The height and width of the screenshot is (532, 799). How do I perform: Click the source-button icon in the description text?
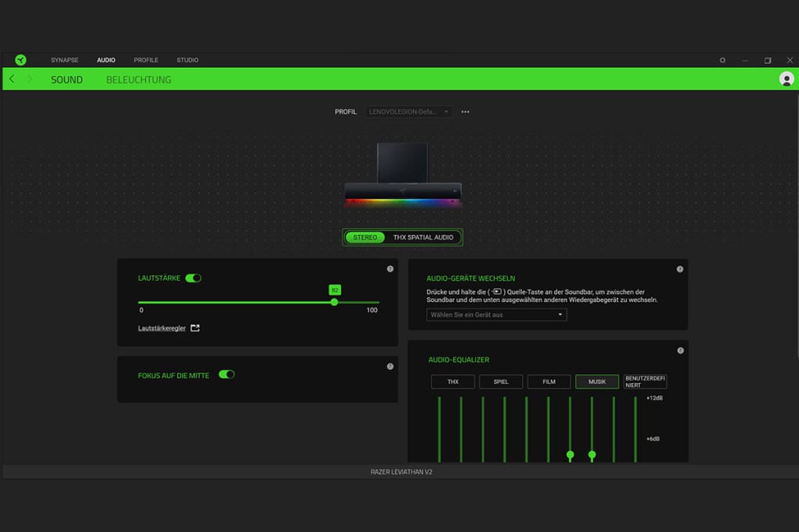point(496,292)
